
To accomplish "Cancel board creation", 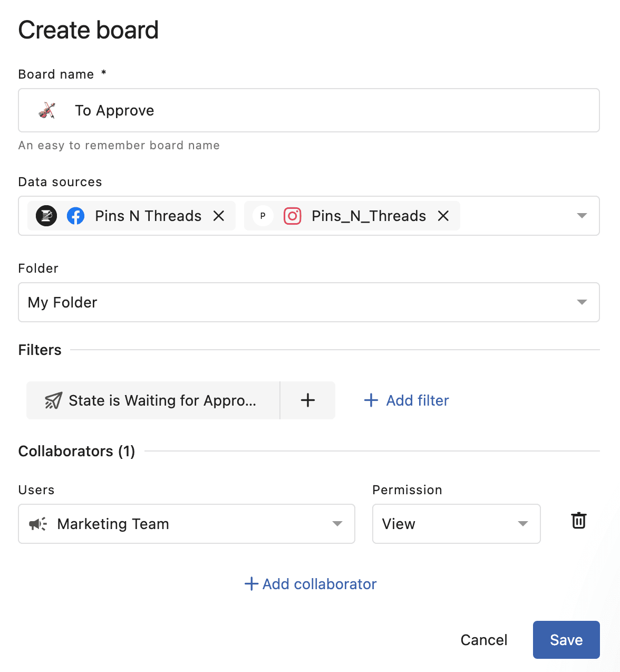I will point(483,640).
